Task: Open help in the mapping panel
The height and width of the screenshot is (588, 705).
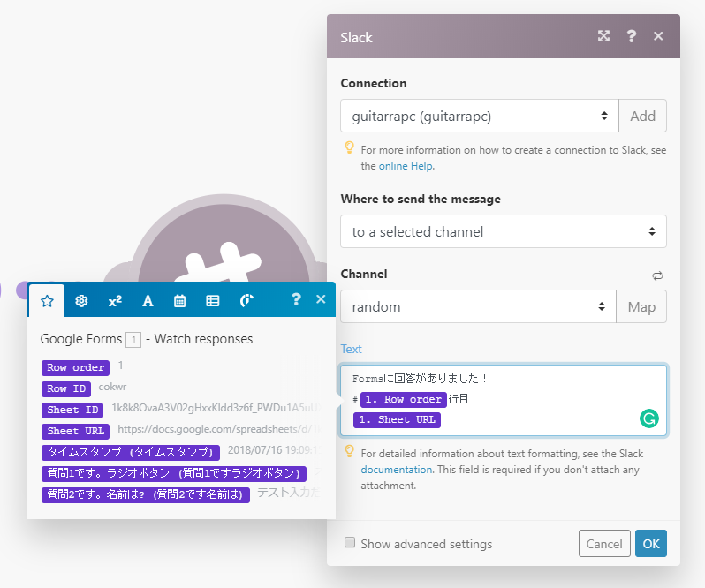Action: point(296,299)
